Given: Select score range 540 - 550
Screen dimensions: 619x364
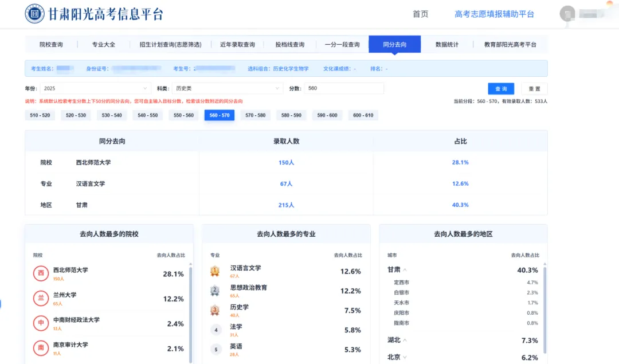Looking at the screenshot, I should (x=148, y=115).
